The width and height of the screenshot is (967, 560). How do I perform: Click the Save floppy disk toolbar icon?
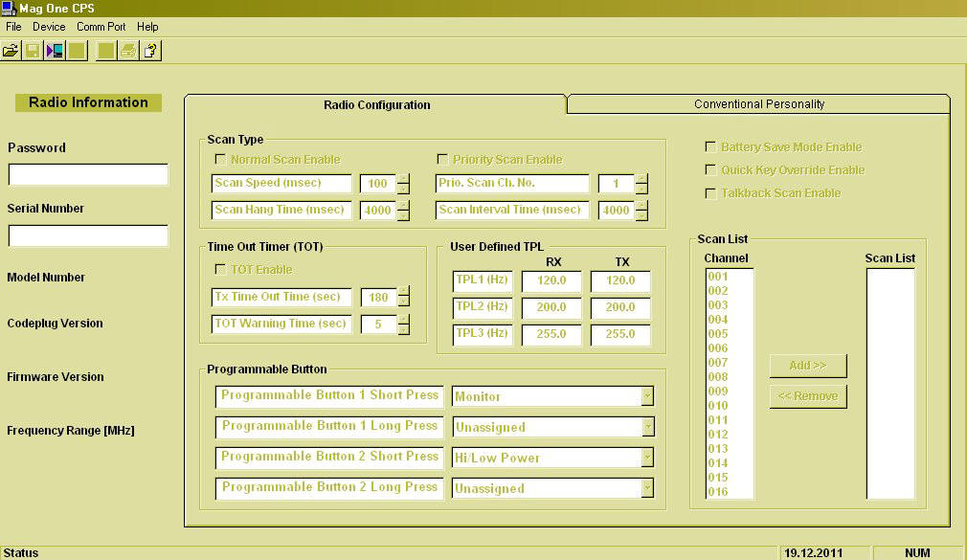33,51
